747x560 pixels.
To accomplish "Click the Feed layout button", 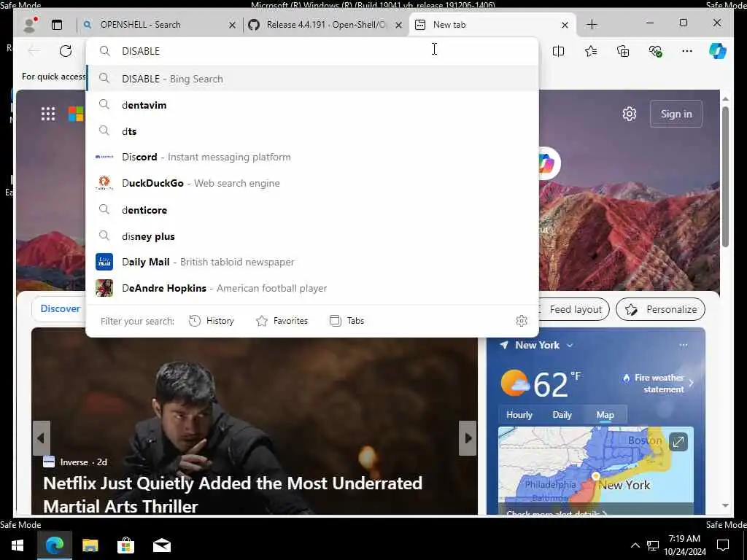I will pyautogui.click(x=574, y=309).
